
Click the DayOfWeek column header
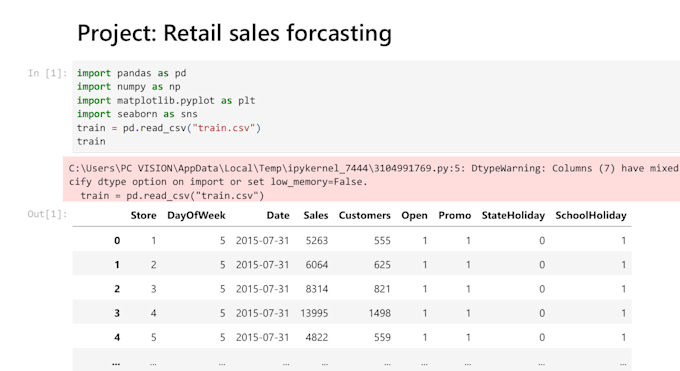click(196, 215)
